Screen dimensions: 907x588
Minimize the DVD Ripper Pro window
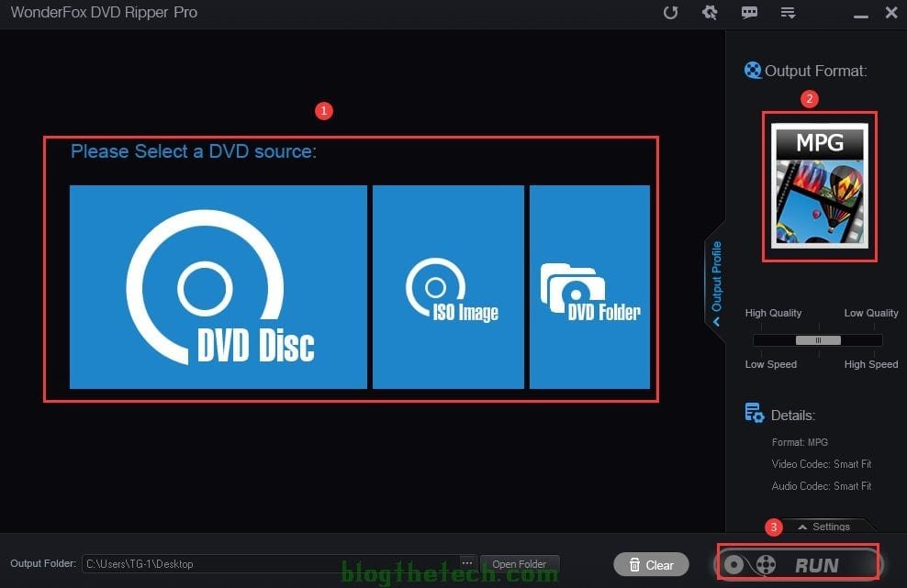[860, 14]
